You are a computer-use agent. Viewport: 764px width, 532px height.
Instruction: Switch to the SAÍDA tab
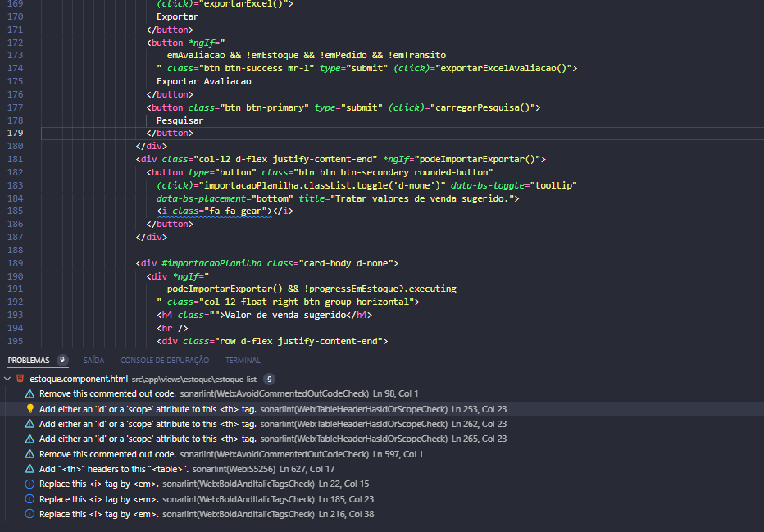[93, 360]
